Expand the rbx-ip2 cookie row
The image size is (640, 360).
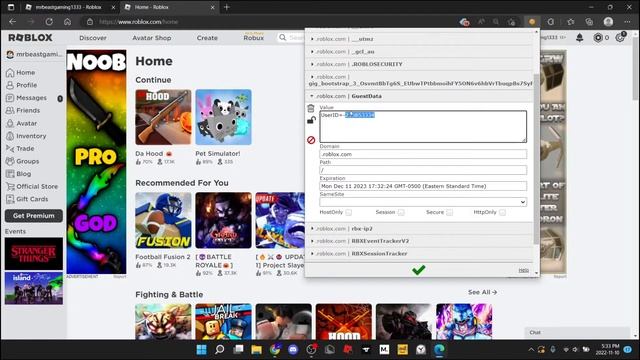(x=419, y=229)
